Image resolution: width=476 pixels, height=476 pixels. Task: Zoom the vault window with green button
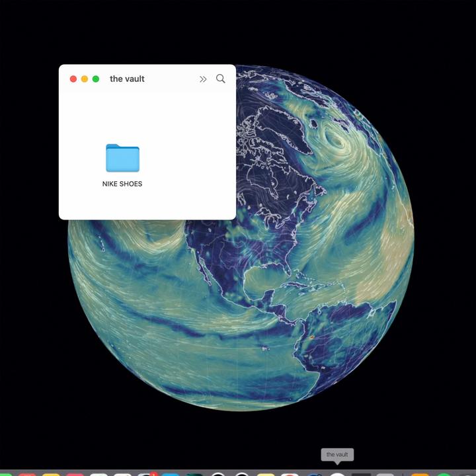[96, 79]
